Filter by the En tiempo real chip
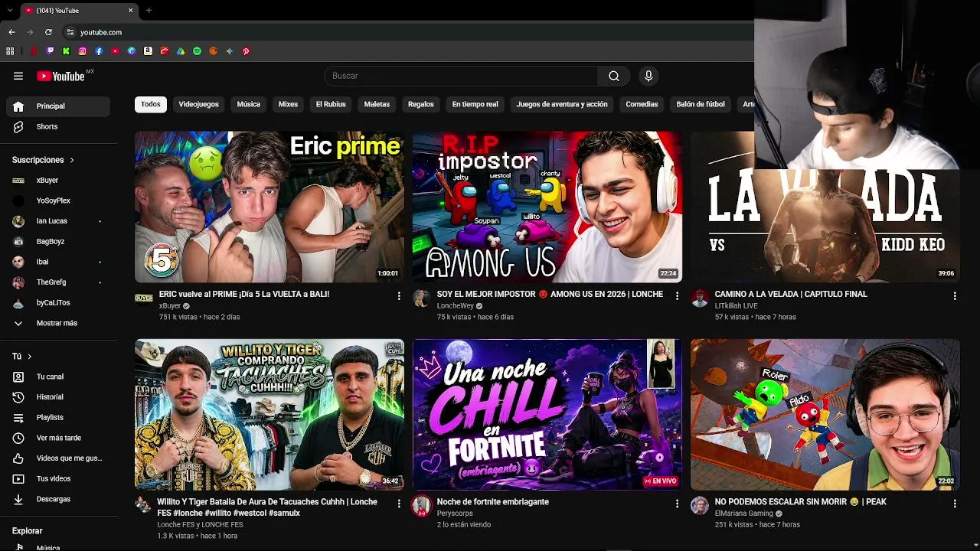 click(475, 104)
